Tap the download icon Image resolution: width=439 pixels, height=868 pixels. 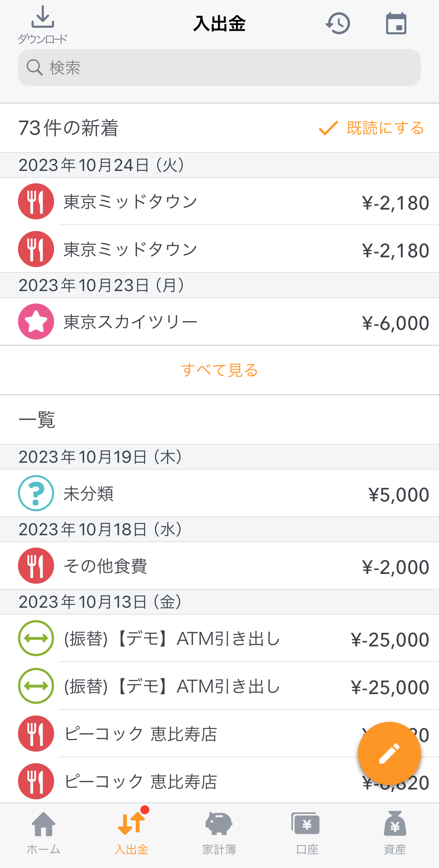[42, 24]
